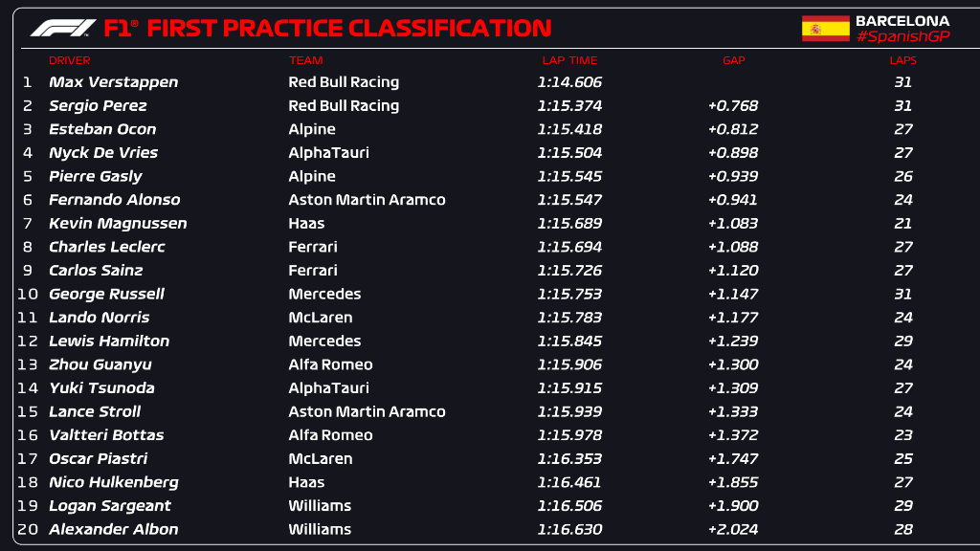Click the Aston Martin Aramco team for Stroll
980x551 pixels.
pyautogui.click(x=367, y=412)
